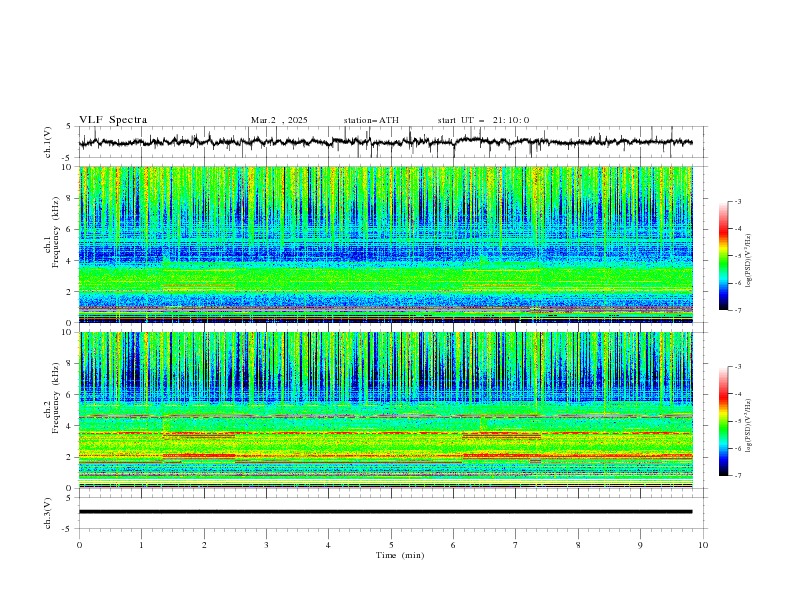
Task: Click the time axis tick label "6"
Action: [453, 545]
